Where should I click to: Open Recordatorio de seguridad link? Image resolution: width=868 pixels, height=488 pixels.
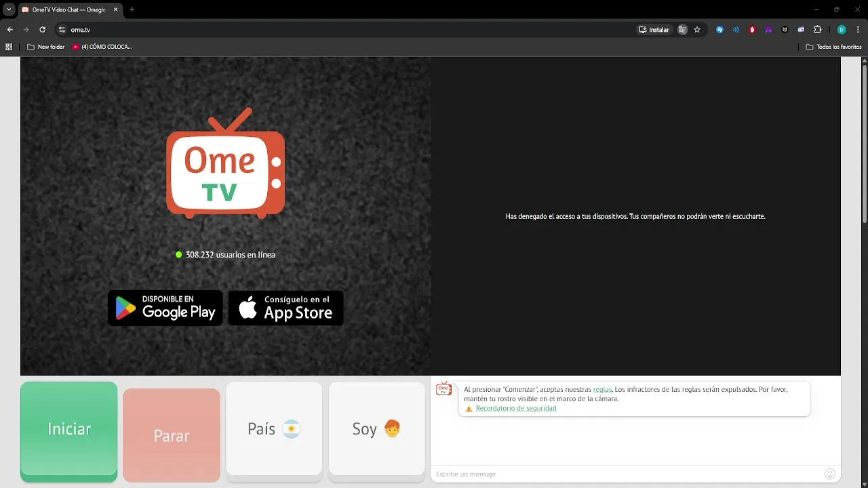pyautogui.click(x=516, y=409)
